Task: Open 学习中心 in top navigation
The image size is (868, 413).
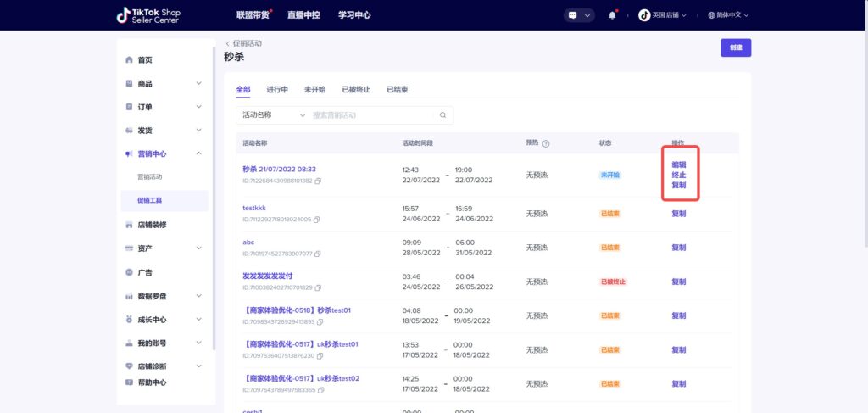Action: pyautogui.click(x=354, y=15)
